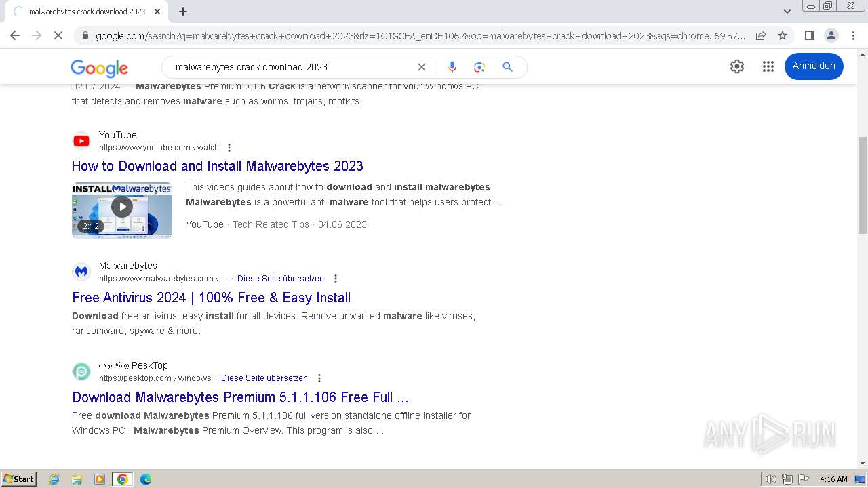The image size is (868, 488).
Task: Open Microsoft Edge from taskbar
Action: click(x=146, y=479)
